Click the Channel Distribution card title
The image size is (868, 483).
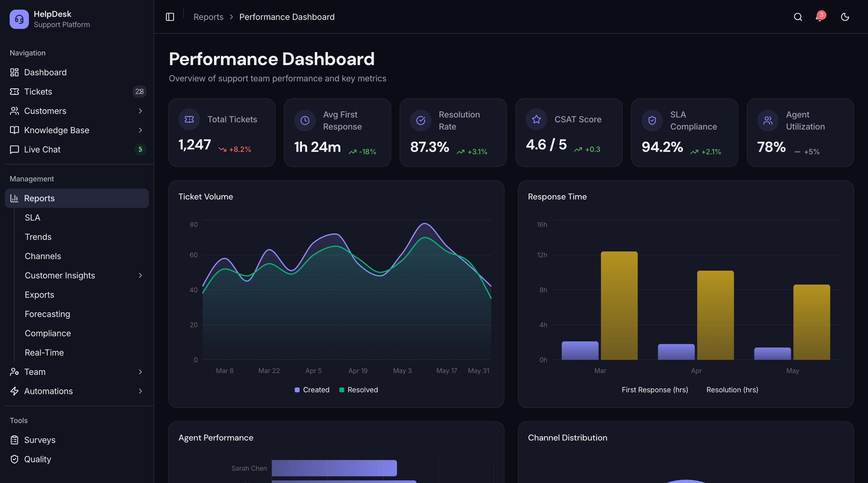coord(567,437)
